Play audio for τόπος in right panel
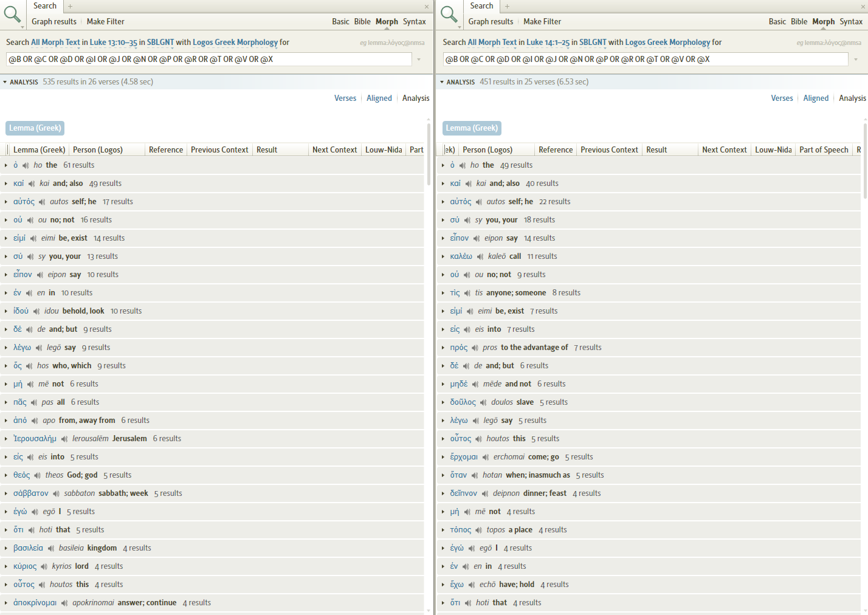 point(479,530)
